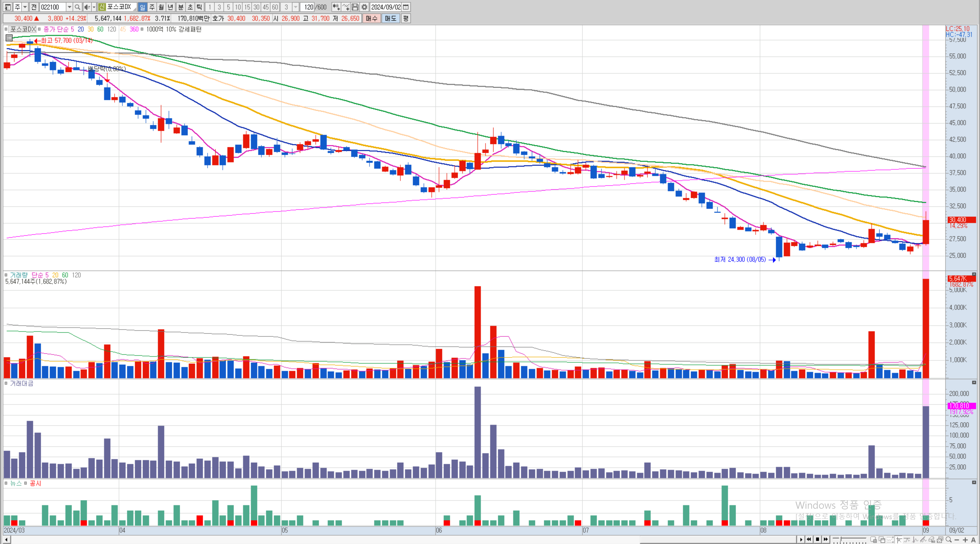Click the speaker sound icon in toolbar
This screenshot has width=980, height=544.
tap(87, 7)
